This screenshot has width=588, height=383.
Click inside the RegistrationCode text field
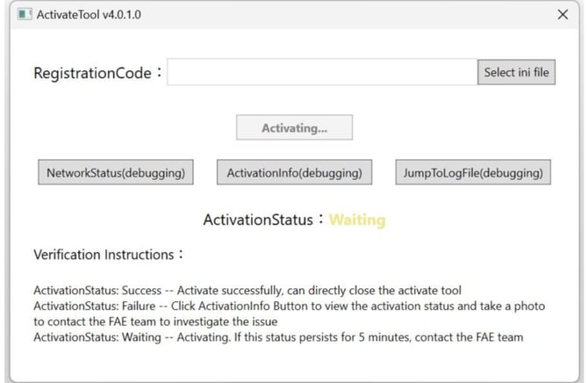(x=321, y=73)
